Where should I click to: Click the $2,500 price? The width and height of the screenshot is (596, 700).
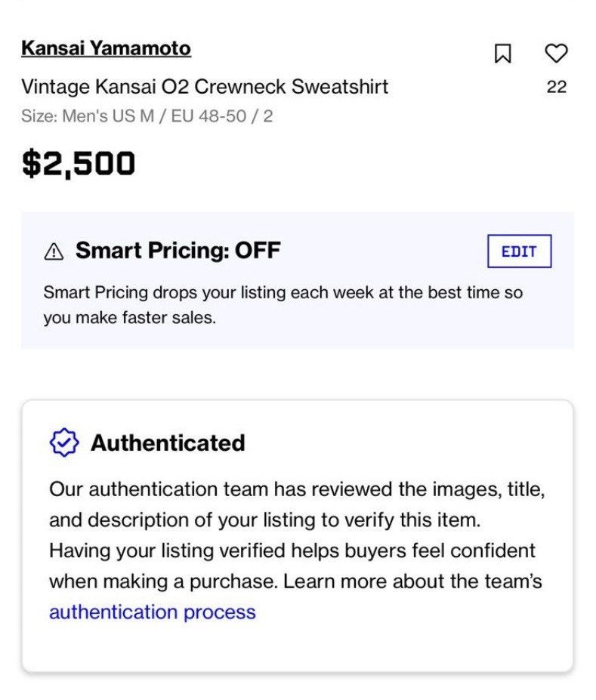click(78, 163)
